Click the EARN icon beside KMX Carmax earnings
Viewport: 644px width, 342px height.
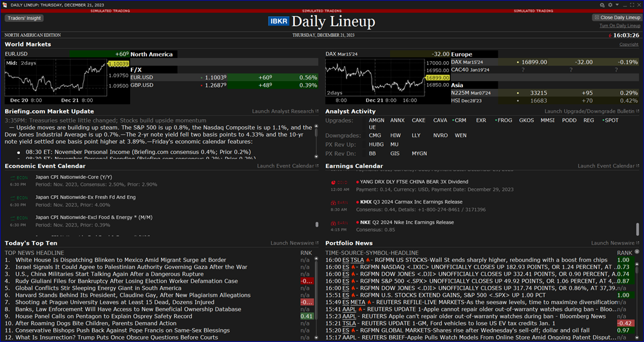point(339,203)
